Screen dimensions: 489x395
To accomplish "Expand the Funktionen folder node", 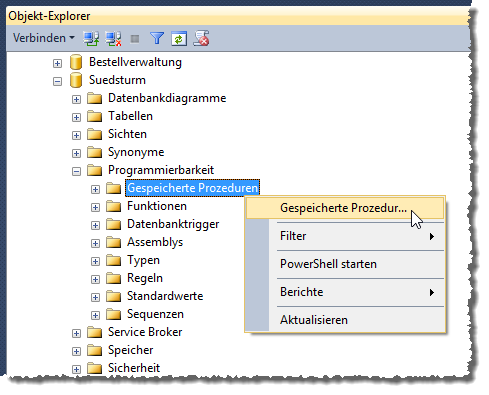I will (95, 207).
